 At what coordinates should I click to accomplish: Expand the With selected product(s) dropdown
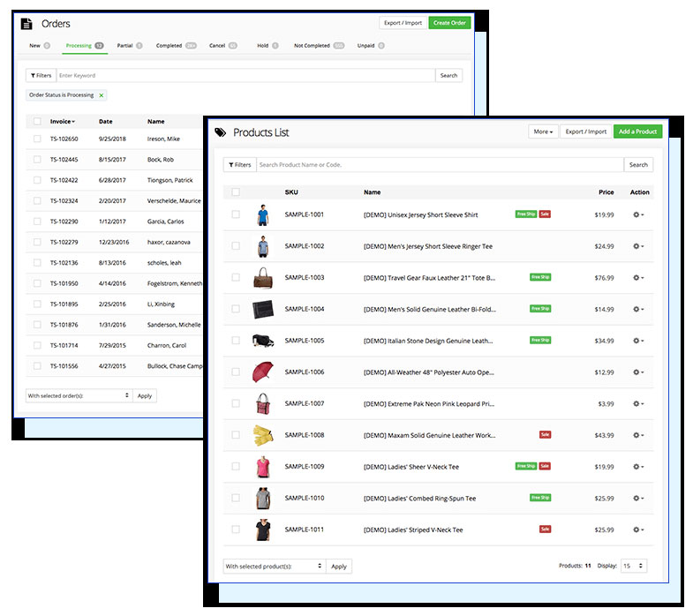click(274, 566)
